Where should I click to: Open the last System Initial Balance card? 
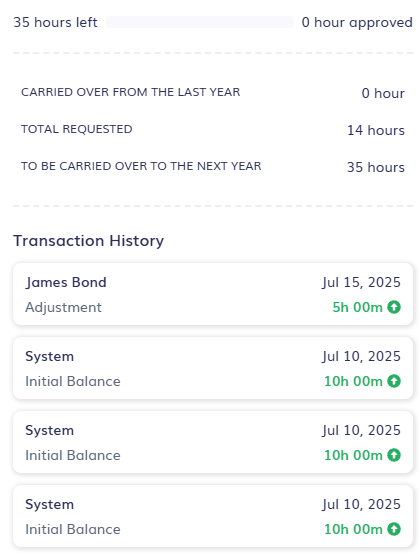[x=213, y=516]
